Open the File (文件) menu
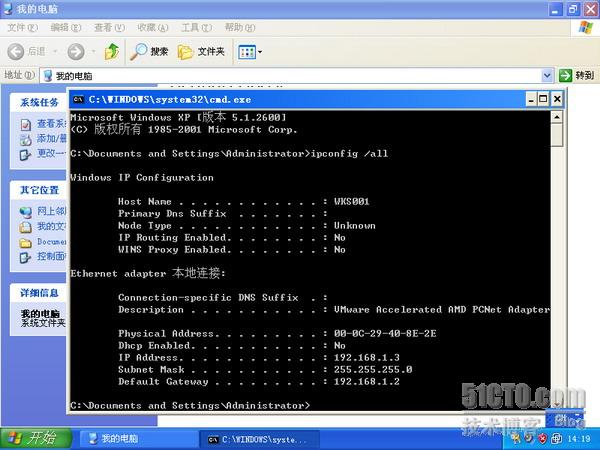The height and width of the screenshot is (450, 600). coord(23,28)
